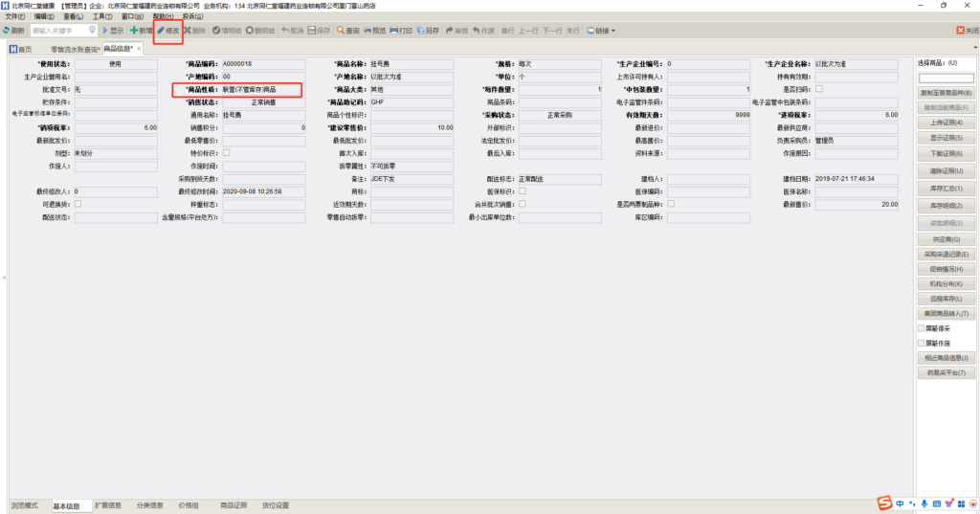Enable the 屏蔽停采 checkbox
980x514 pixels.
pos(922,328)
